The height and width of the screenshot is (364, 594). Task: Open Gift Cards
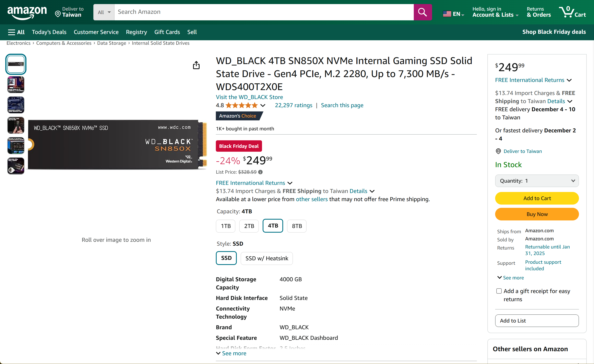tap(167, 32)
